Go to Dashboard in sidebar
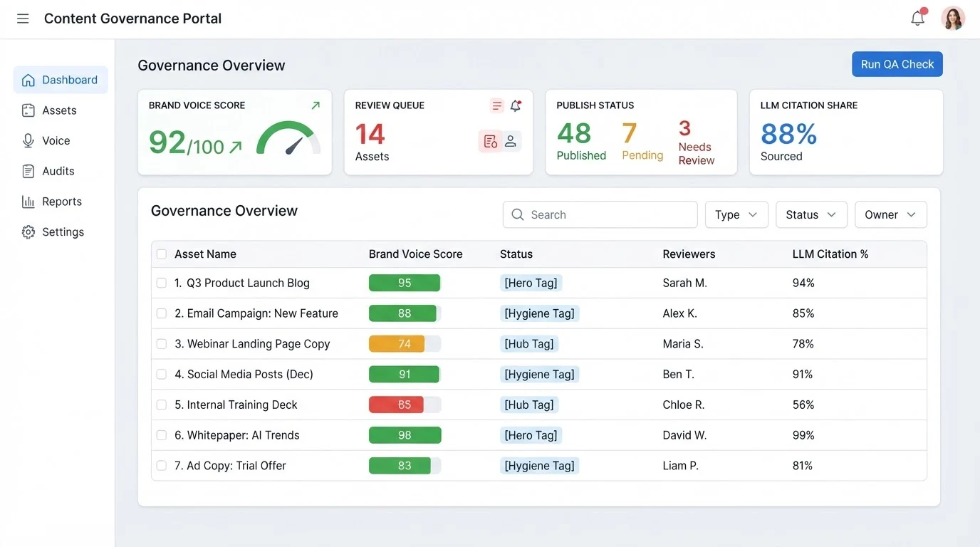 (61, 80)
